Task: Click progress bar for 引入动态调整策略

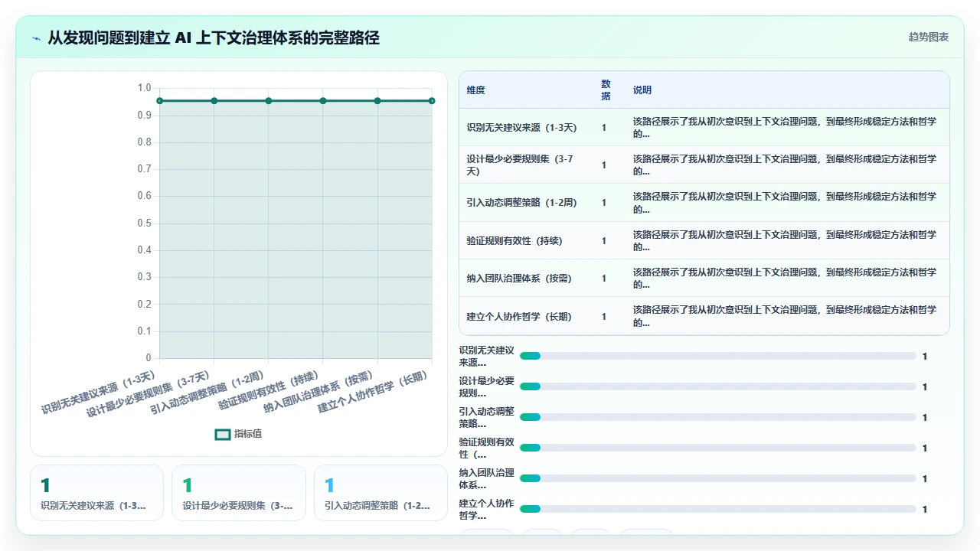Action: pyautogui.click(x=718, y=417)
